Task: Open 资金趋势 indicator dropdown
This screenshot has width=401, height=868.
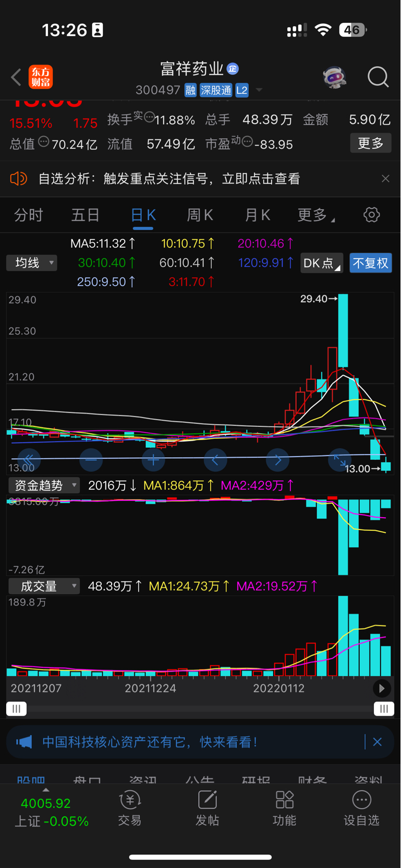Action: click(x=44, y=485)
